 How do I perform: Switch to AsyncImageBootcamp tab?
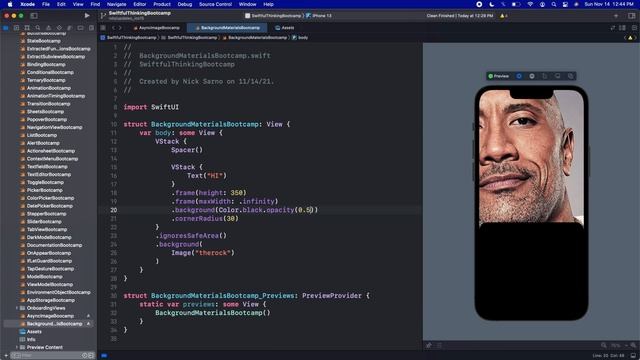pyautogui.click(x=156, y=28)
